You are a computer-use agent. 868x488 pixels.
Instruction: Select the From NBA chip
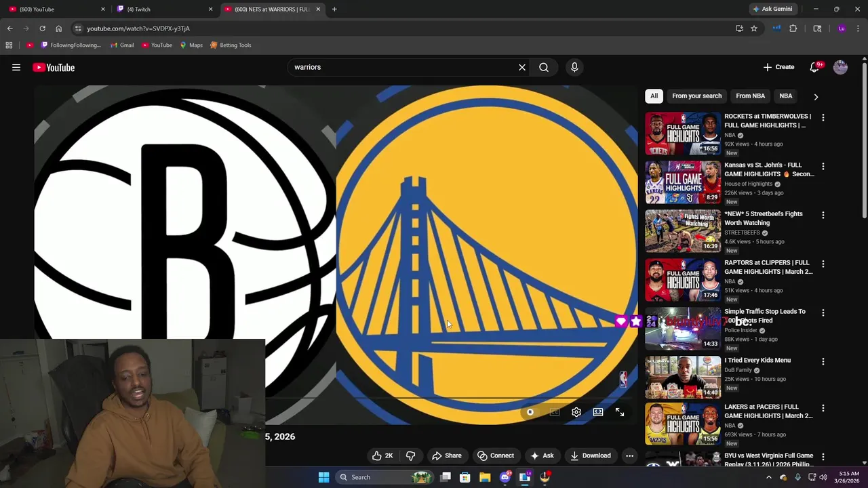click(x=750, y=96)
